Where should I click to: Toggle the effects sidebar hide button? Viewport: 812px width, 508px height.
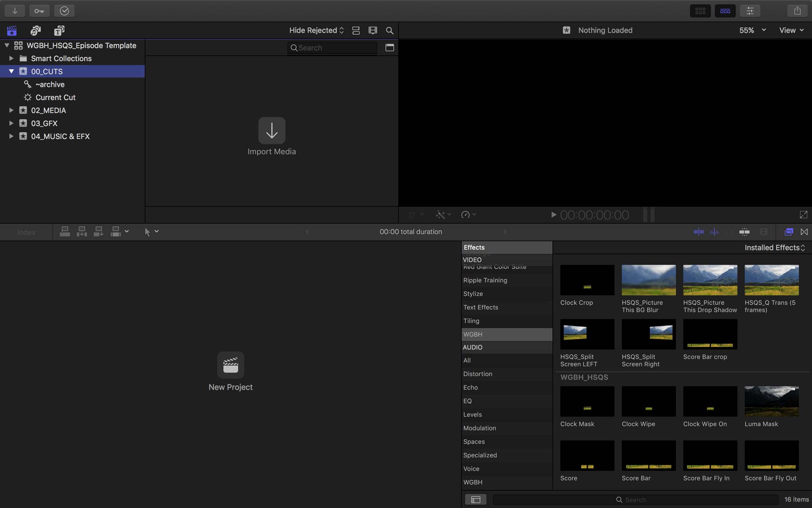pos(475,499)
